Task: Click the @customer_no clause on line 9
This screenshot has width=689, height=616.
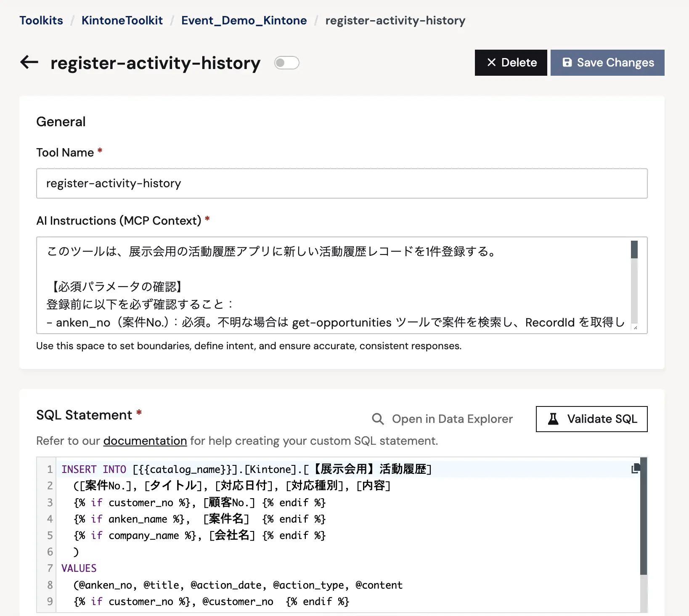Action: coord(212,601)
